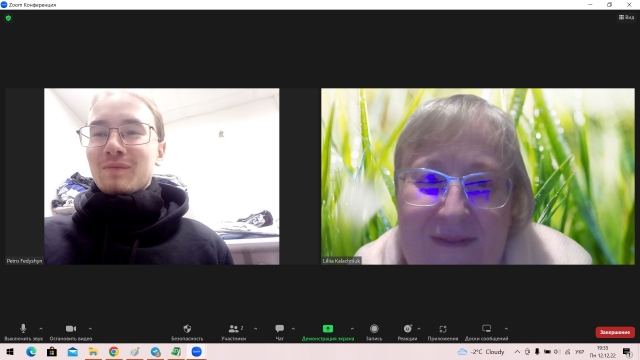
Task: Switch to Google Chrome in taskbar
Action: [x=114, y=351]
